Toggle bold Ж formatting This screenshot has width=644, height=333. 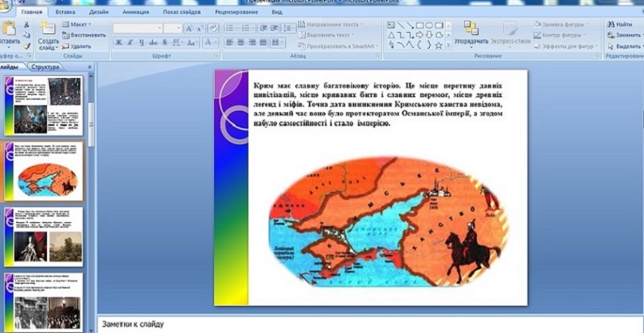(x=119, y=42)
